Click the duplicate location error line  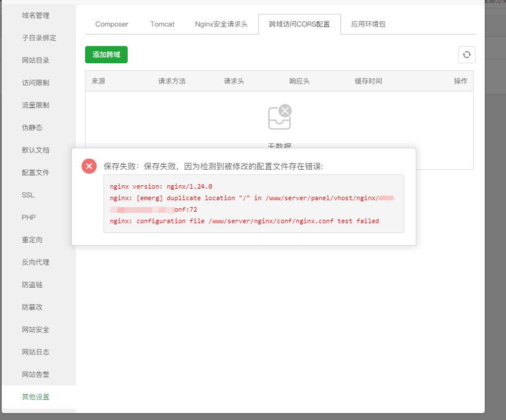point(252,204)
